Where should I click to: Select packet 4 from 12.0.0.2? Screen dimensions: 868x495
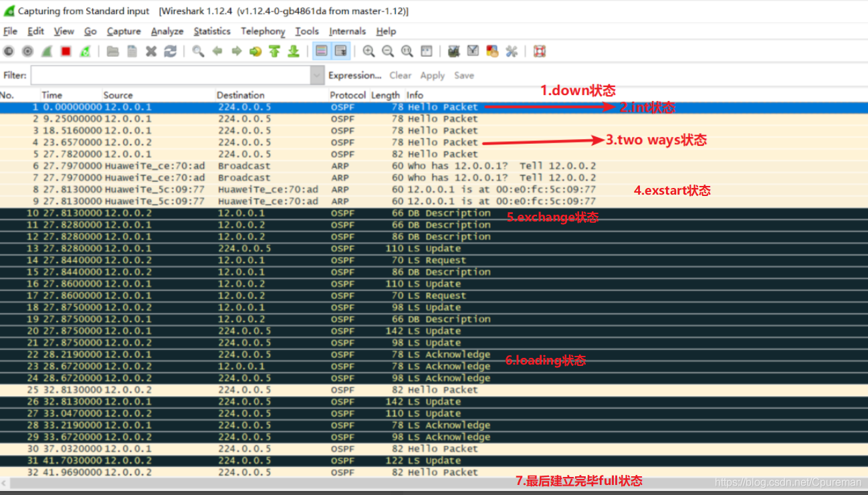434,142
